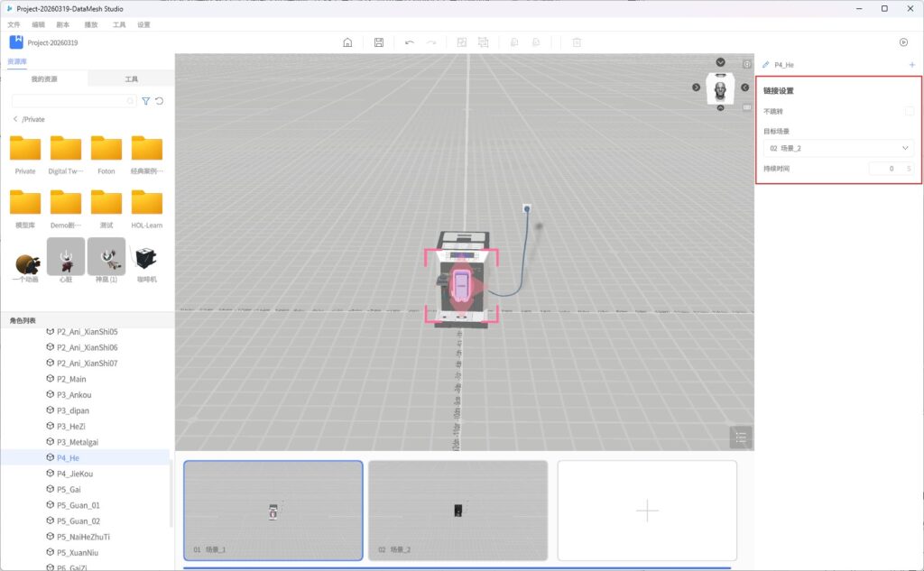Screen dimensions: 924x571
Task: Click the Home icon in the toolbar
Action: (x=347, y=42)
